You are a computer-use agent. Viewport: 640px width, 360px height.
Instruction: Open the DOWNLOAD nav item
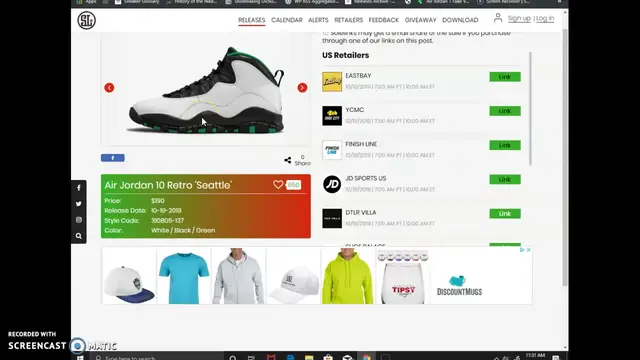(460, 20)
